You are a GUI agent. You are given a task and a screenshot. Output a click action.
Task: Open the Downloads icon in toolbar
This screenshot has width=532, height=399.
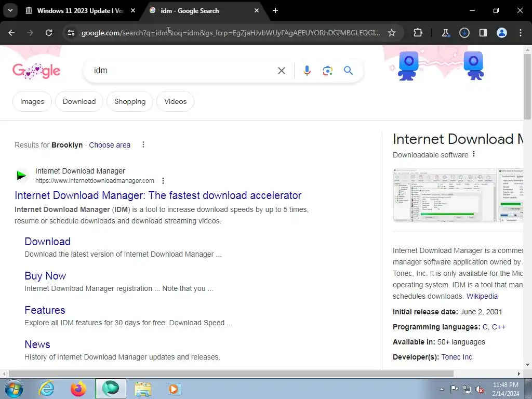click(x=464, y=33)
